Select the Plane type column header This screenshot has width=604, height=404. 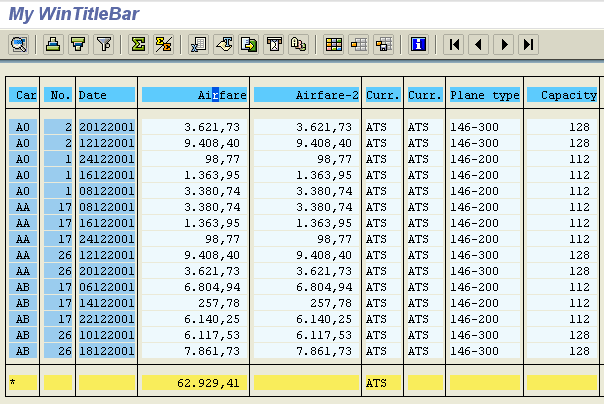tap(485, 95)
